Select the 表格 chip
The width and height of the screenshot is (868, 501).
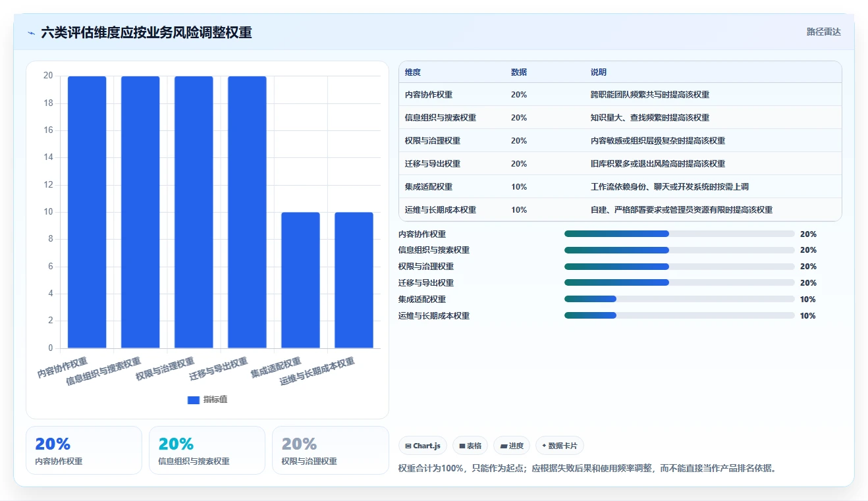[470, 446]
